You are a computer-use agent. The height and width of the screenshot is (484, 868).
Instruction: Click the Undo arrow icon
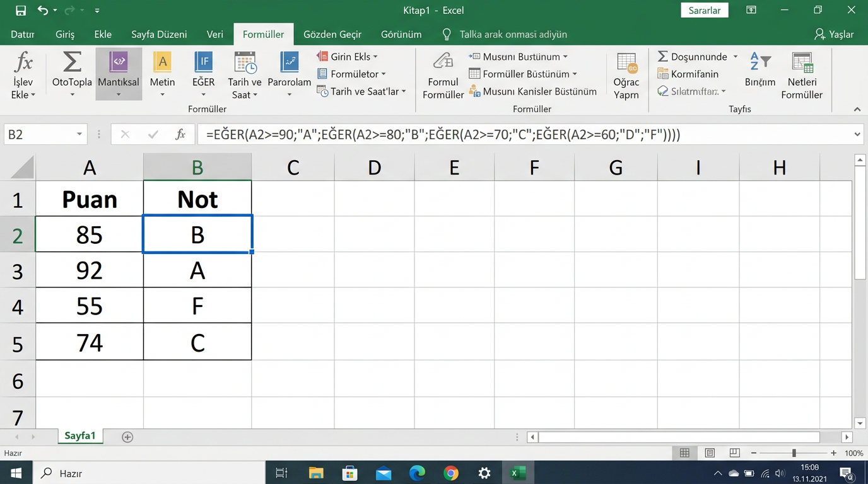point(42,11)
